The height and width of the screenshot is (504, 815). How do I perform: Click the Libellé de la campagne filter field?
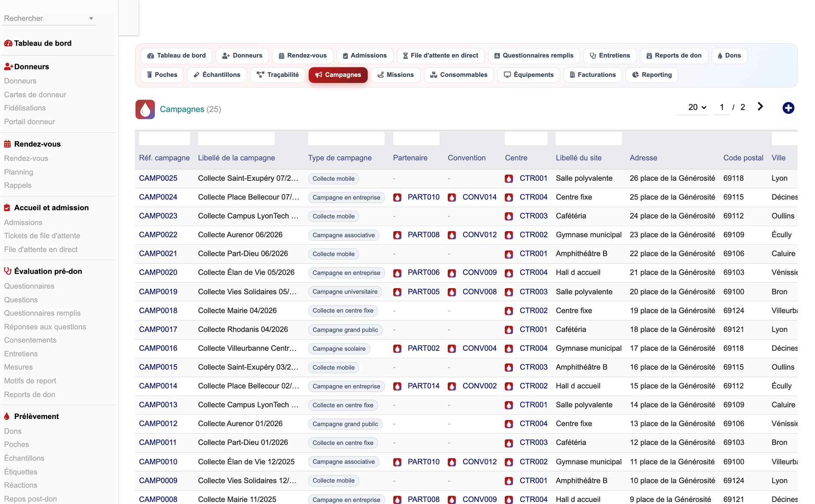tap(236, 139)
